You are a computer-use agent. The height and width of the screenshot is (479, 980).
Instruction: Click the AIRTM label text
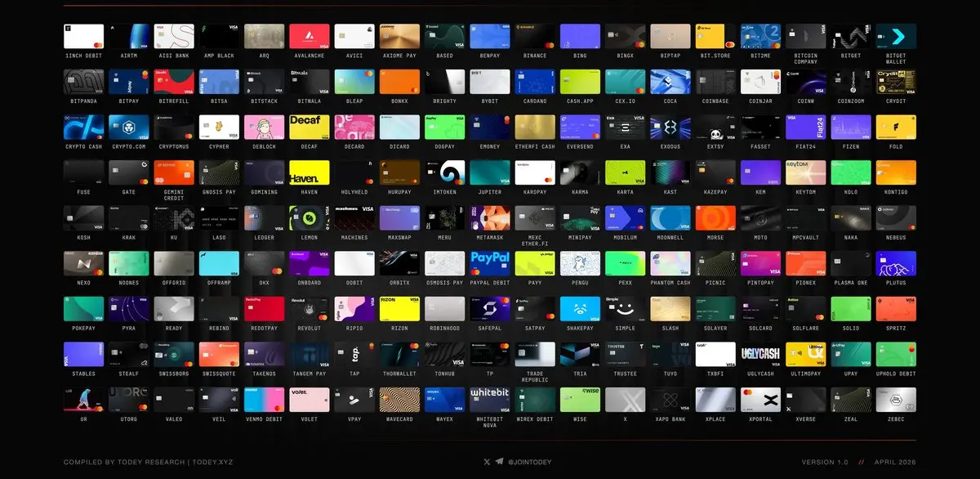pyautogui.click(x=129, y=56)
